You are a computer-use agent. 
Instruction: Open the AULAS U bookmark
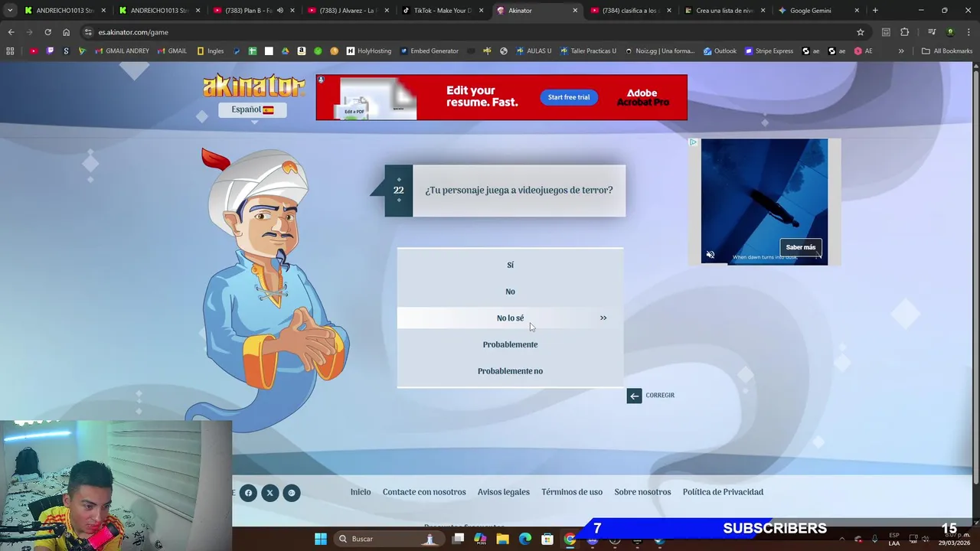click(x=534, y=51)
